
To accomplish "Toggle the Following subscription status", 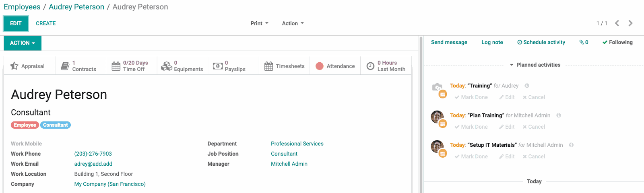I will 617,42.
